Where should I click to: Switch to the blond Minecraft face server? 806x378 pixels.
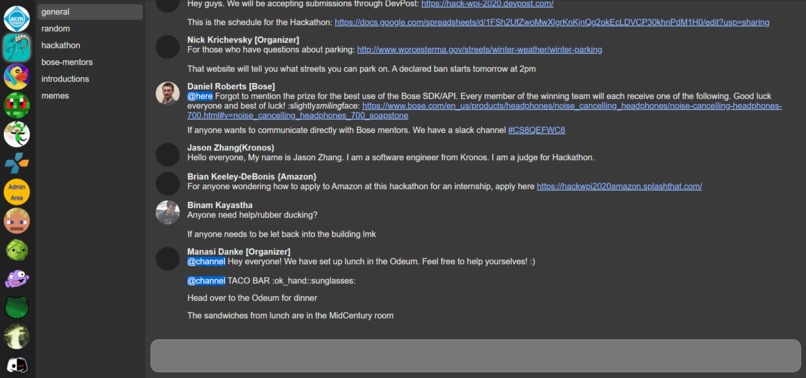click(x=17, y=221)
